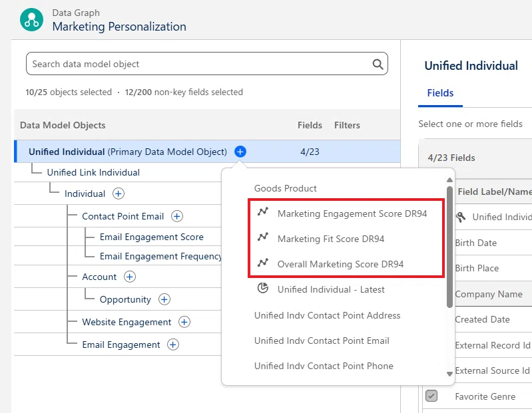Viewport: 532px width, 413px height.
Task: Open the Fields tab
Action: click(x=440, y=93)
